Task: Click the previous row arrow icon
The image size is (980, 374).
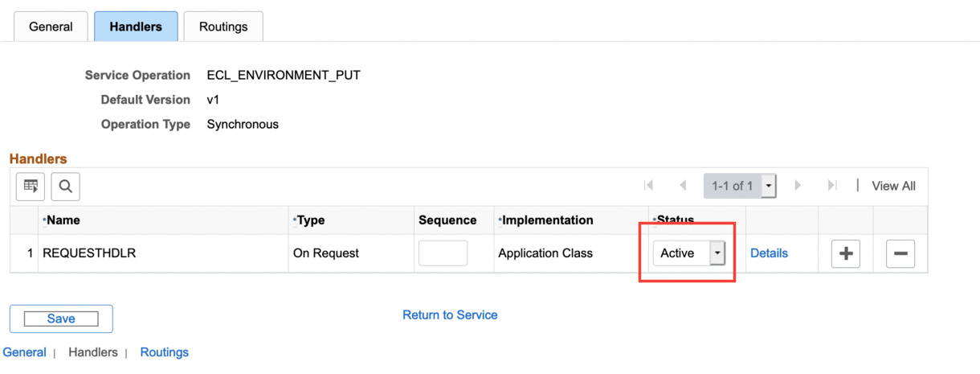Action: [683, 186]
